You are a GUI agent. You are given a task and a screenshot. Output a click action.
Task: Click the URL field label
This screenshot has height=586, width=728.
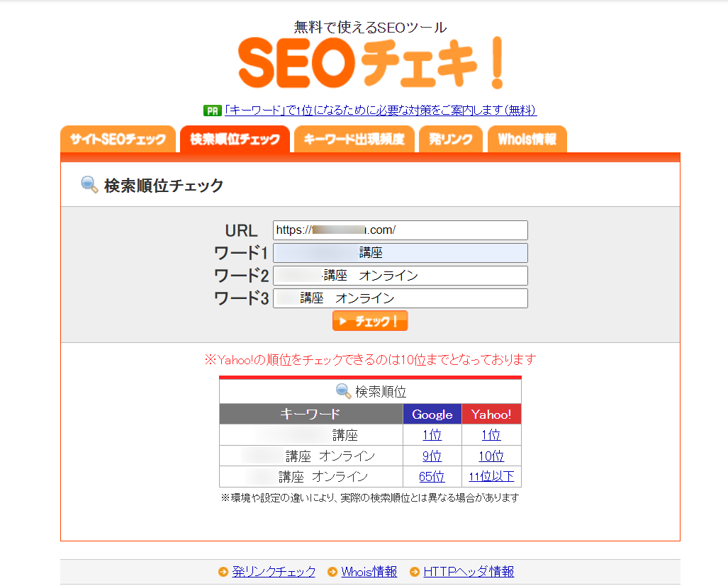pyautogui.click(x=241, y=230)
